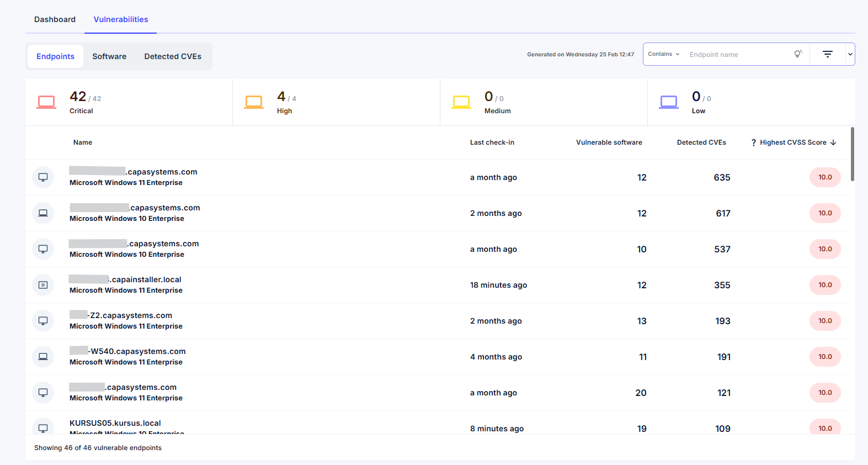Click desktop icon of 121 CVEs row
This screenshot has width=868, height=465.
[x=43, y=393]
